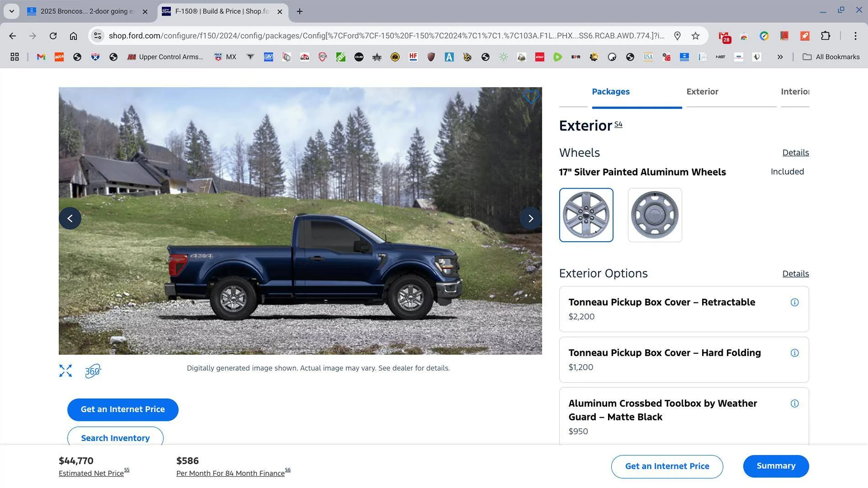This screenshot has height=488, width=868.
Task: Open the M2M bookmark icon
Action: point(304,57)
